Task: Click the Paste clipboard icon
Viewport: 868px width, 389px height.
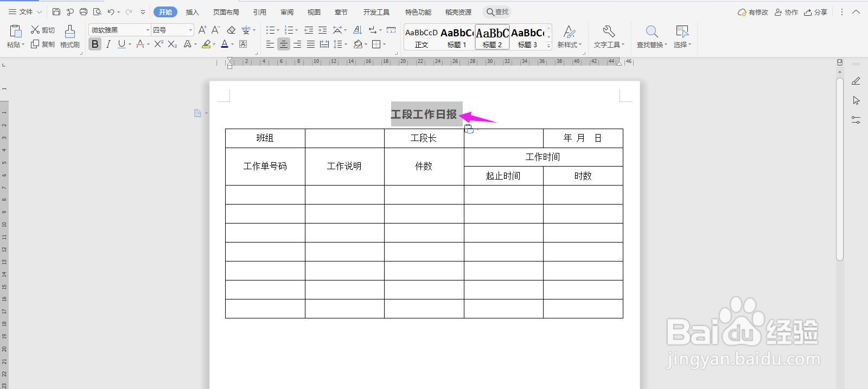Action: [x=16, y=31]
